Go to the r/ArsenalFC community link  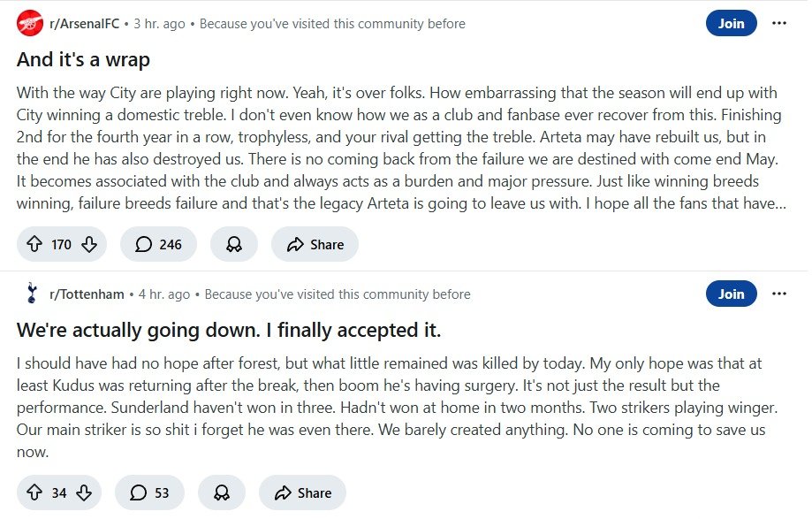click(85, 24)
